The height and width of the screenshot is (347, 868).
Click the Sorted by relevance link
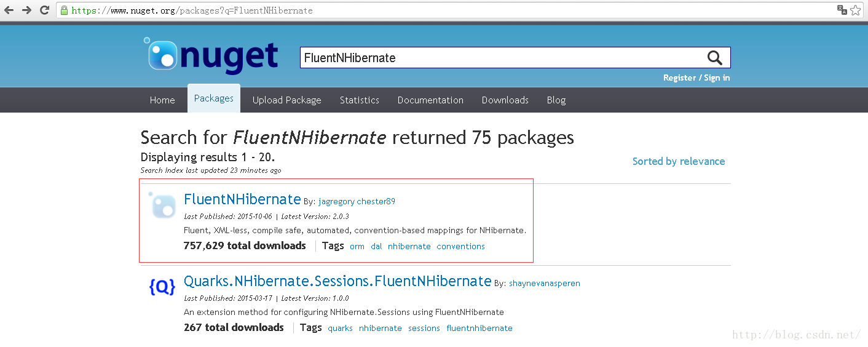(678, 161)
